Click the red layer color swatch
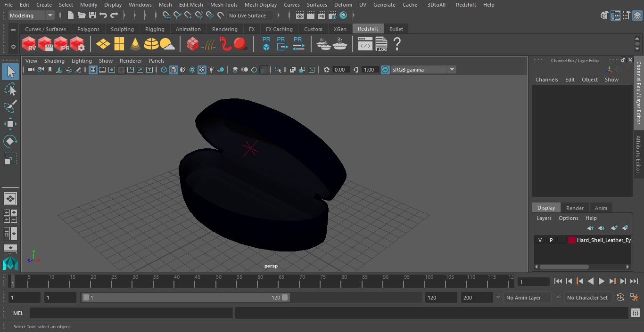The image size is (644, 332). coord(572,240)
